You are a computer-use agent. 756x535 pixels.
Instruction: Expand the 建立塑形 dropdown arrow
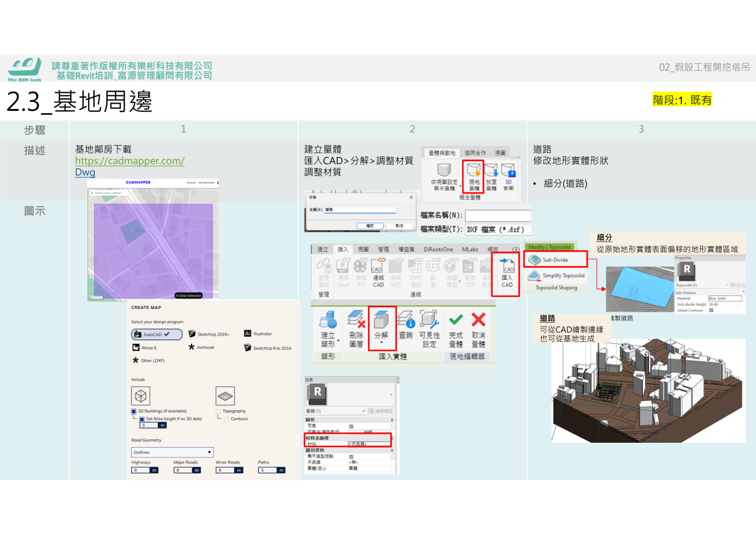pos(338,340)
